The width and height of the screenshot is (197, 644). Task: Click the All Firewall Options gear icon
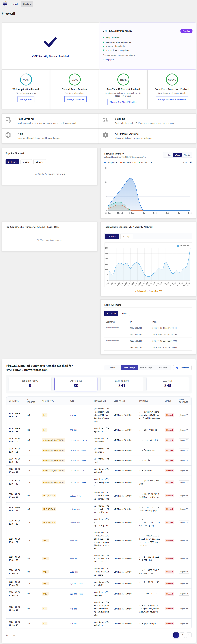click(x=106, y=135)
